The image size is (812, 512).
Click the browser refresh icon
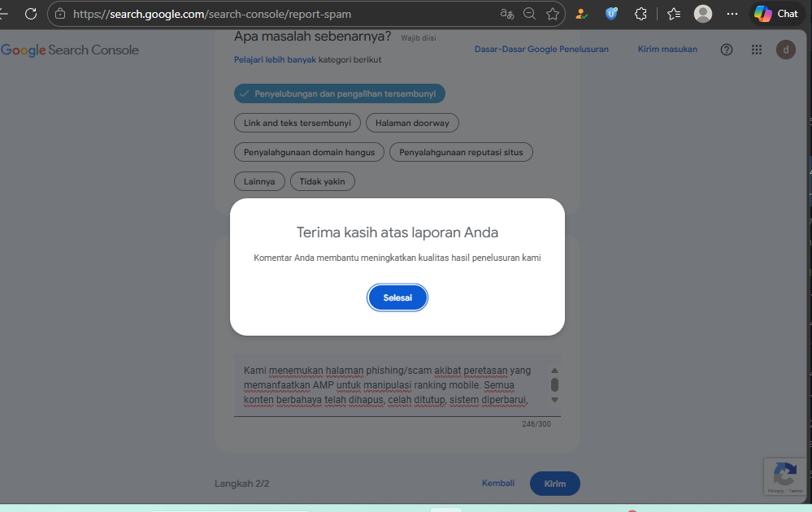click(31, 14)
